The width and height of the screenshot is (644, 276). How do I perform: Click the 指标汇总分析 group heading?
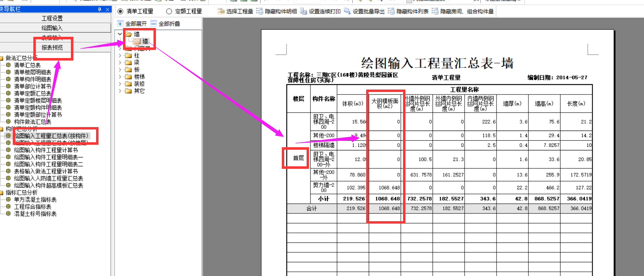(21, 192)
